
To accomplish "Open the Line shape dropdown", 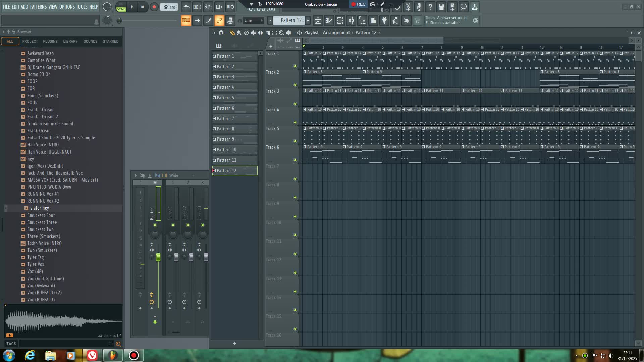I will click(253, 20).
